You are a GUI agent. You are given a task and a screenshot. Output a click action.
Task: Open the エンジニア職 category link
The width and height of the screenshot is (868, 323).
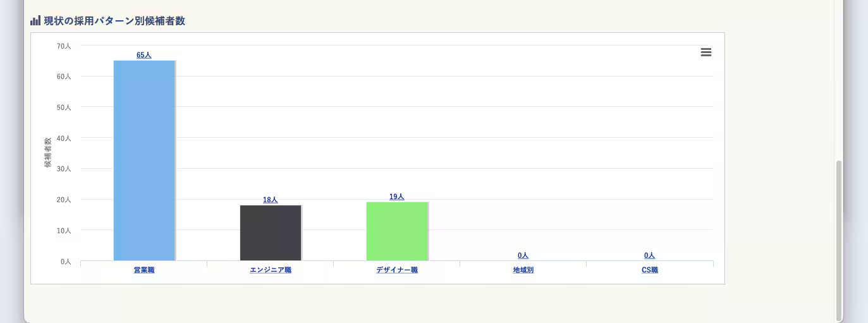pos(271,270)
